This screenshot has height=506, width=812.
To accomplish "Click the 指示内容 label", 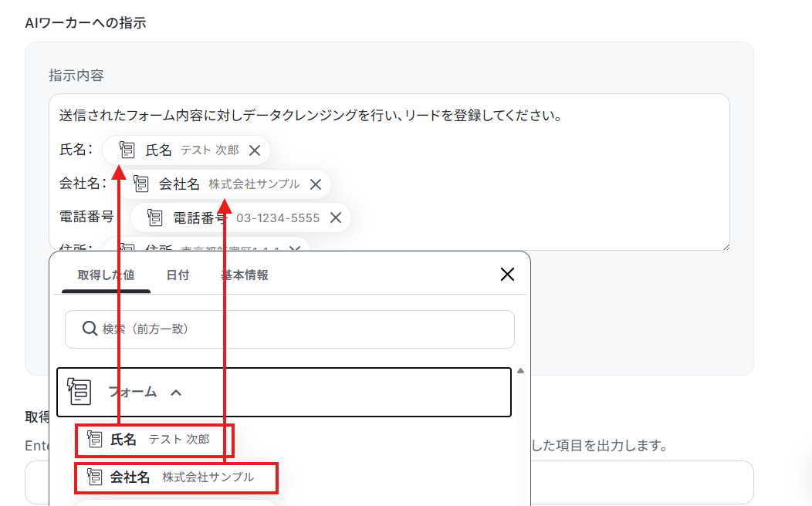I will click(x=76, y=76).
